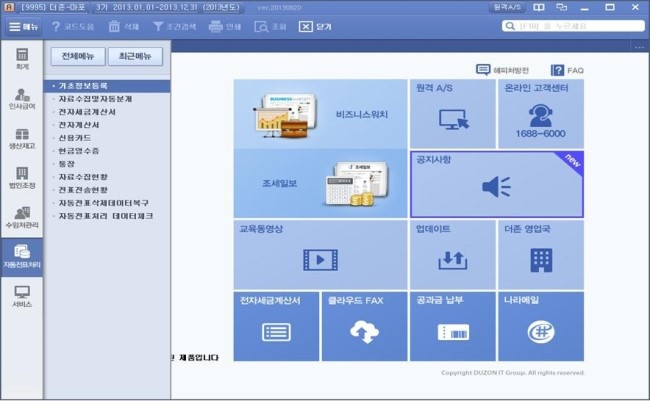Select the 수임처관리 sidebar module
Viewport: 650px width, 401px height.
click(22, 218)
